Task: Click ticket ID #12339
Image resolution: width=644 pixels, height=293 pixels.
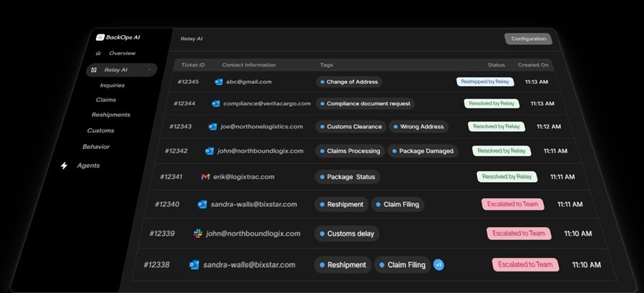Action: coord(162,234)
